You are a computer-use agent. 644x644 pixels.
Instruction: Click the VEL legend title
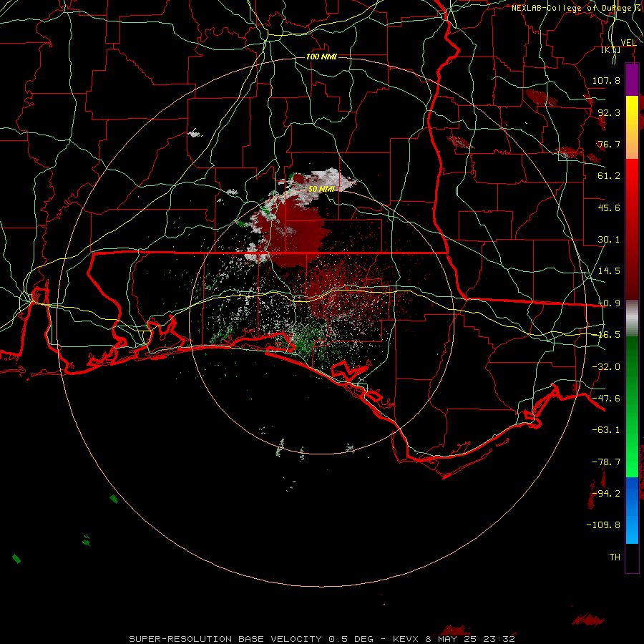click(x=628, y=43)
